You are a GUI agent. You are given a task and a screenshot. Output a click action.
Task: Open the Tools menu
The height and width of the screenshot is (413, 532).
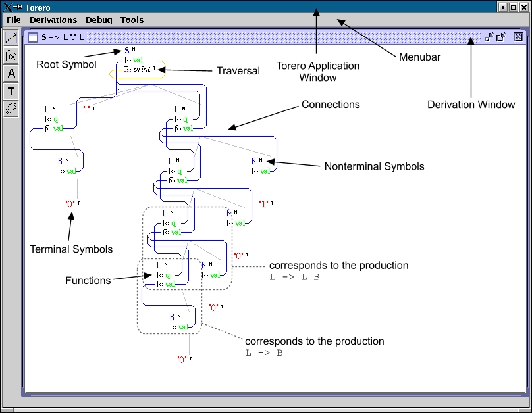tap(132, 20)
